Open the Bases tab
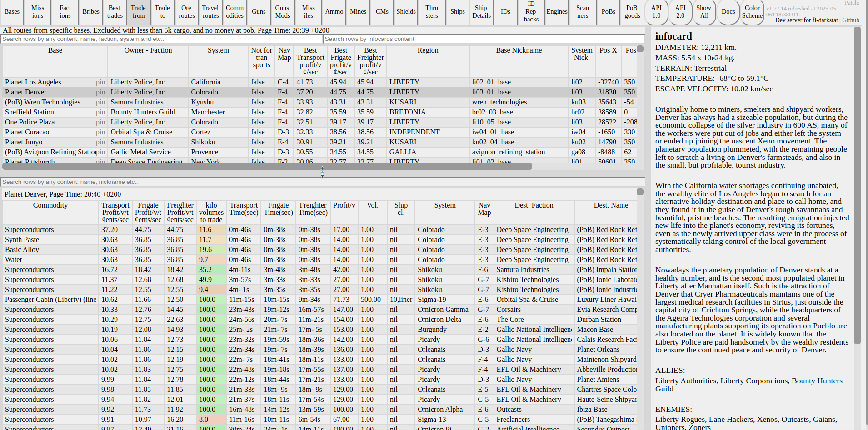The width and height of the screenshot is (868, 430). click(x=12, y=12)
